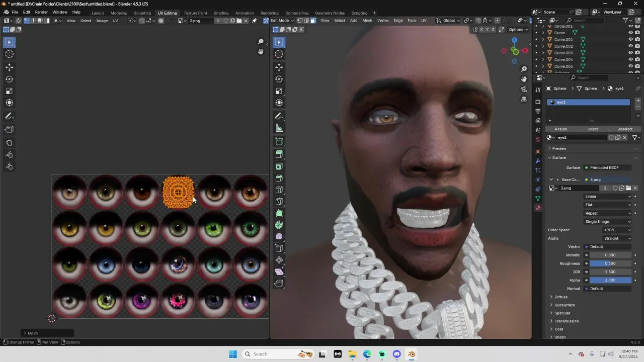Adjust the Roughness slider
The width and height of the screenshot is (644, 362).
pos(610,263)
